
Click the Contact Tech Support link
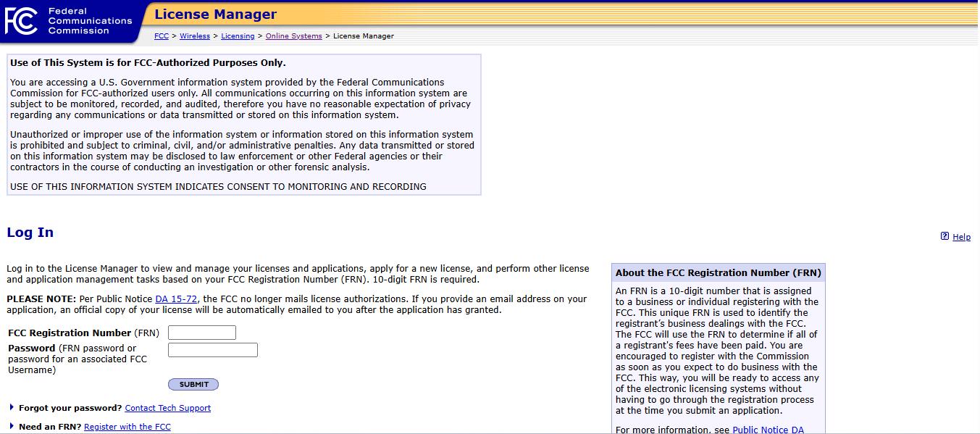[x=168, y=408]
